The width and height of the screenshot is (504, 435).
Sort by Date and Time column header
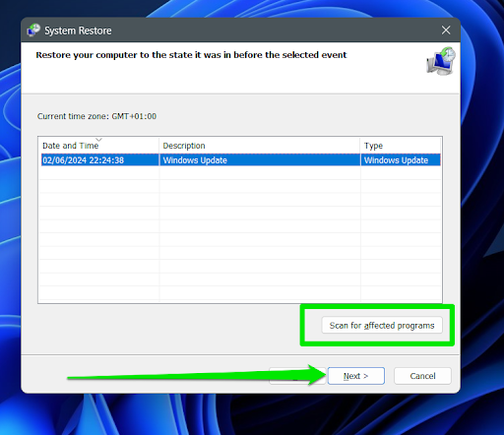(98, 146)
